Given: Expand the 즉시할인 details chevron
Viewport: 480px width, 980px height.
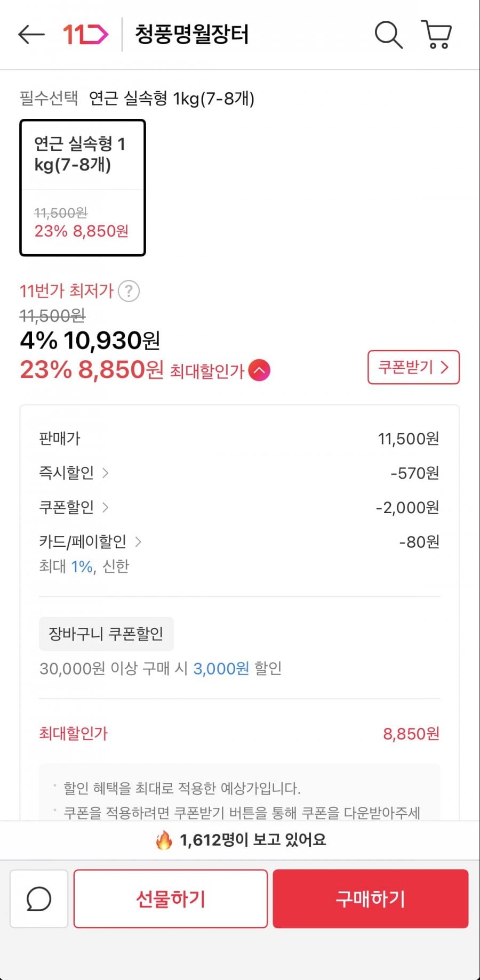Looking at the screenshot, I should point(105,473).
